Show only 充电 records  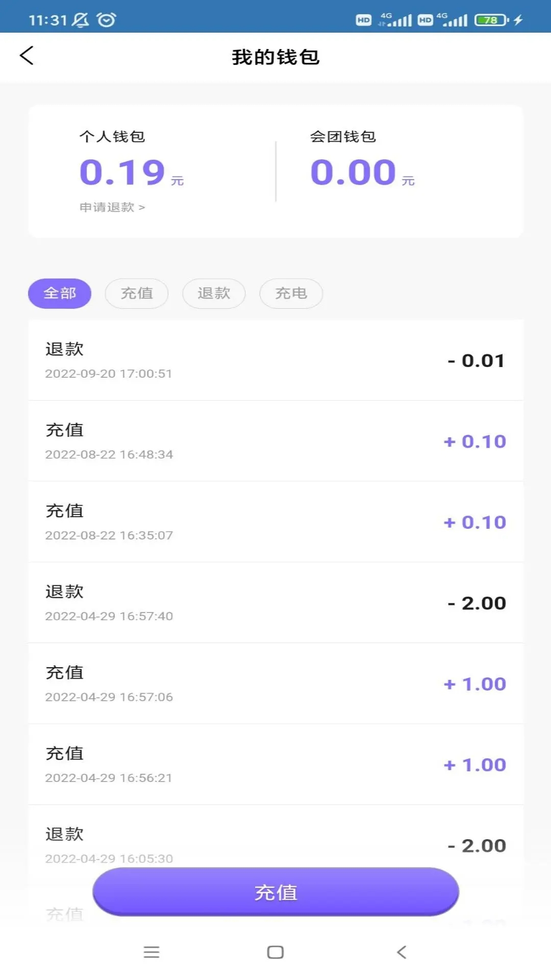[291, 293]
